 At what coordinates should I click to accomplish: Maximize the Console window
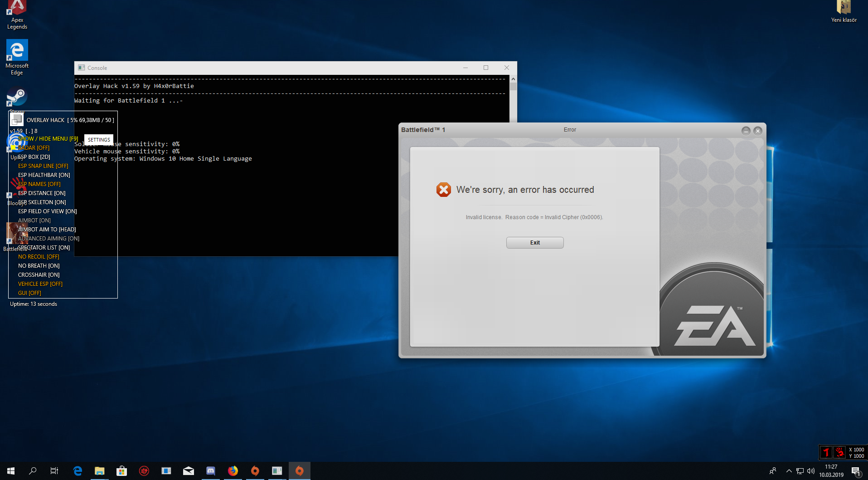coord(486,68)
